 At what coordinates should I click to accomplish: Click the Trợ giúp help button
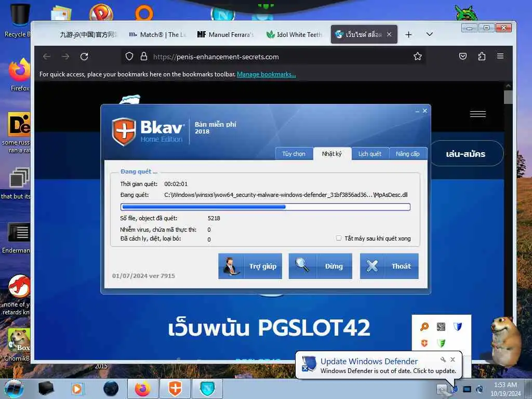(250, 266)
